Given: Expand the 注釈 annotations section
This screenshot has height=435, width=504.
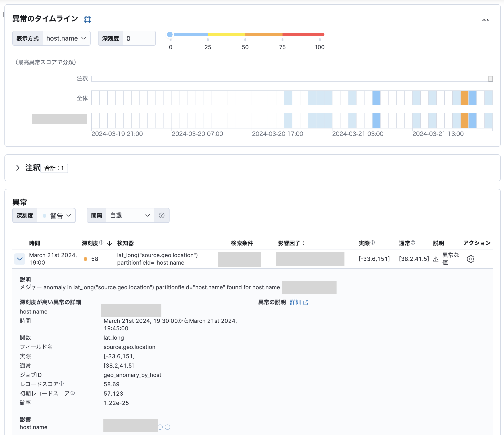Looking at the screenshot, I should (18, 168).
